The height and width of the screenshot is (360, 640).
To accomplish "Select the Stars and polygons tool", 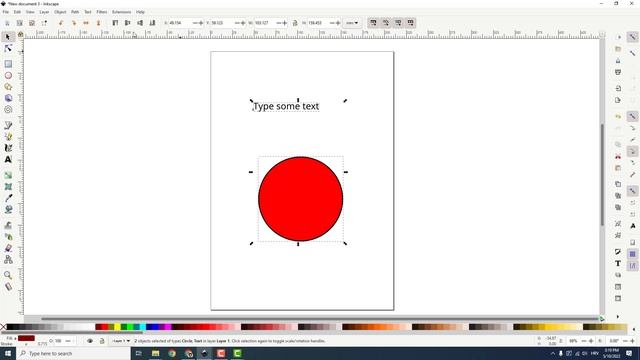I will [x=8, y=87].
